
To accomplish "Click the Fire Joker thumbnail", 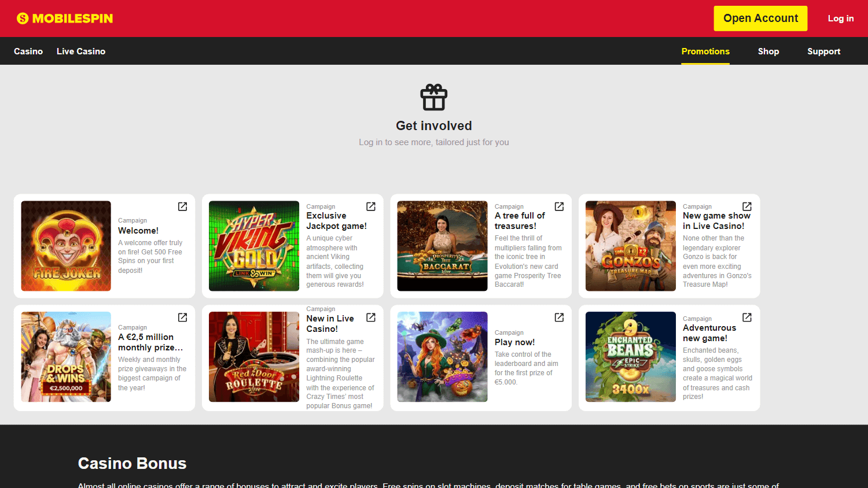I will (66, 246).
